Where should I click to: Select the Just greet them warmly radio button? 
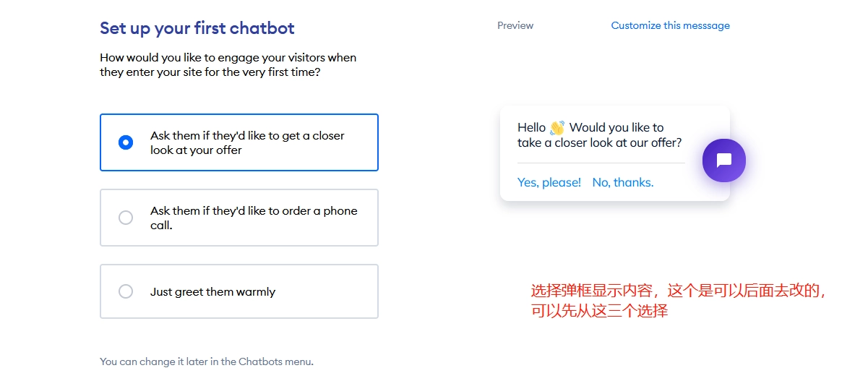point(126,291)
